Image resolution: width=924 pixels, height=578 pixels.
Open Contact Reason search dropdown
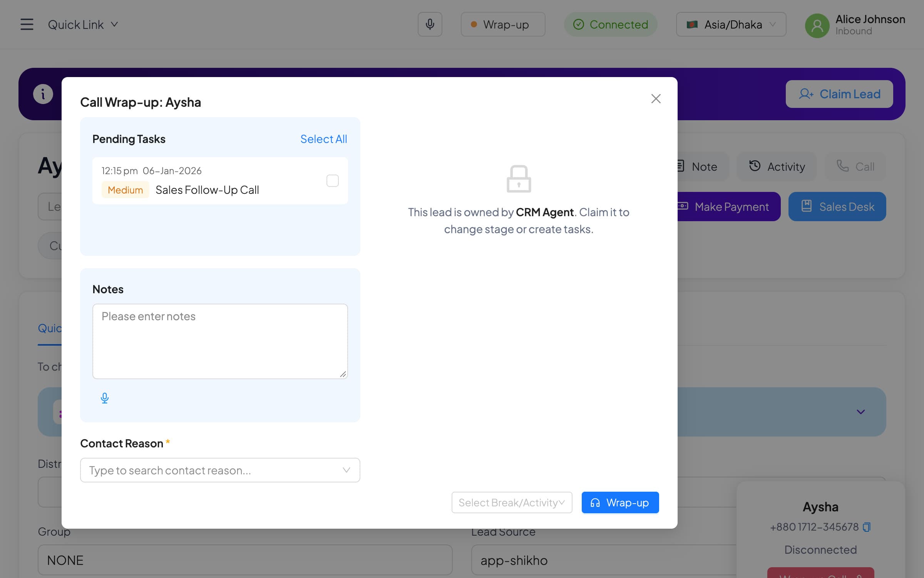(x=220, y=470)
